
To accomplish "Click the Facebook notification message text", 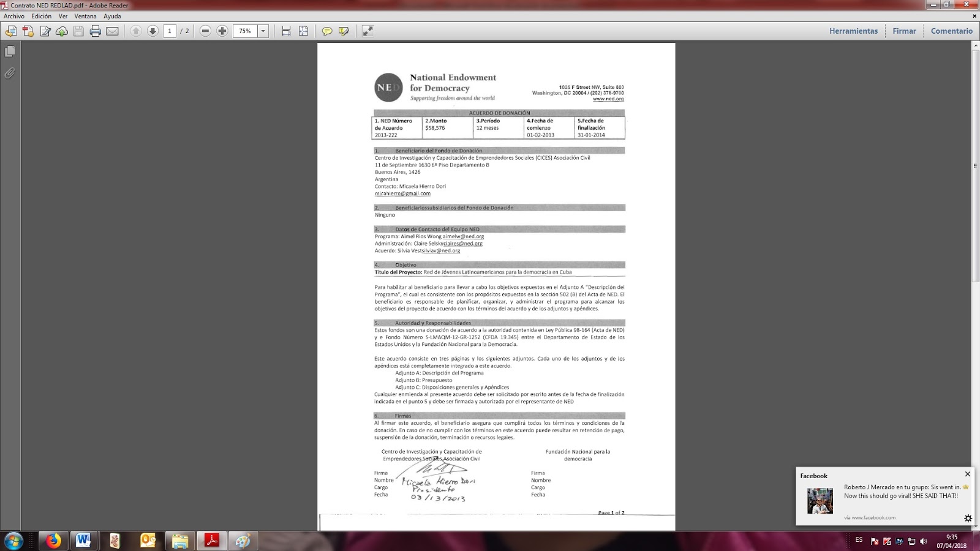I will point(906,492).
